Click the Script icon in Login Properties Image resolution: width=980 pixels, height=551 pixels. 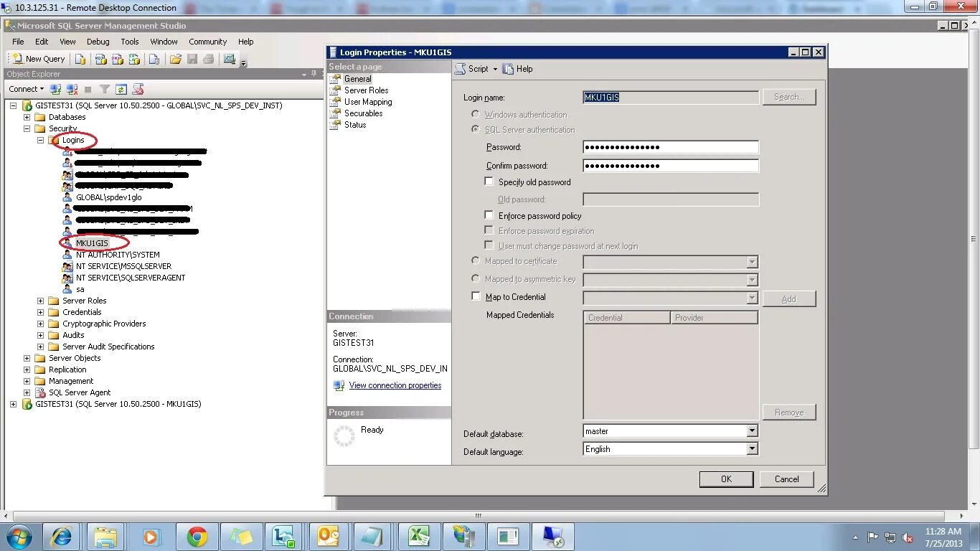click(x=461, y=69)
